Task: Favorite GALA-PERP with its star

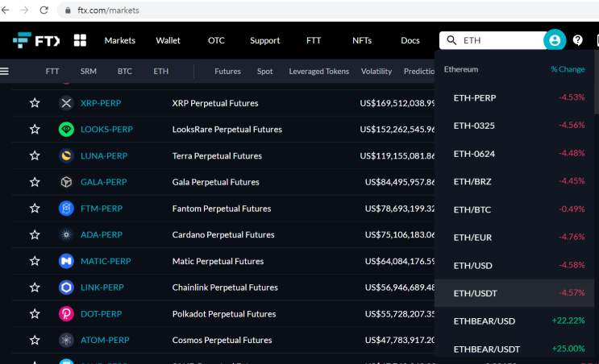Action: coord(35,182)
